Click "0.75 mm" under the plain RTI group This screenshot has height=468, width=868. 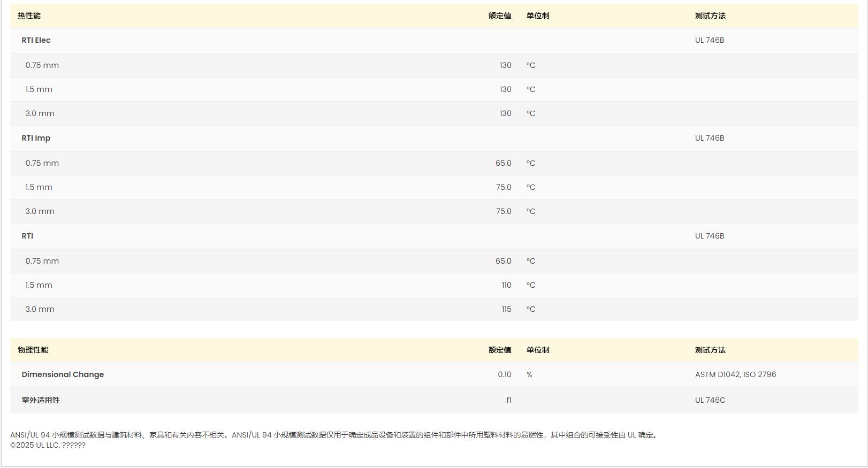(42, 261)
